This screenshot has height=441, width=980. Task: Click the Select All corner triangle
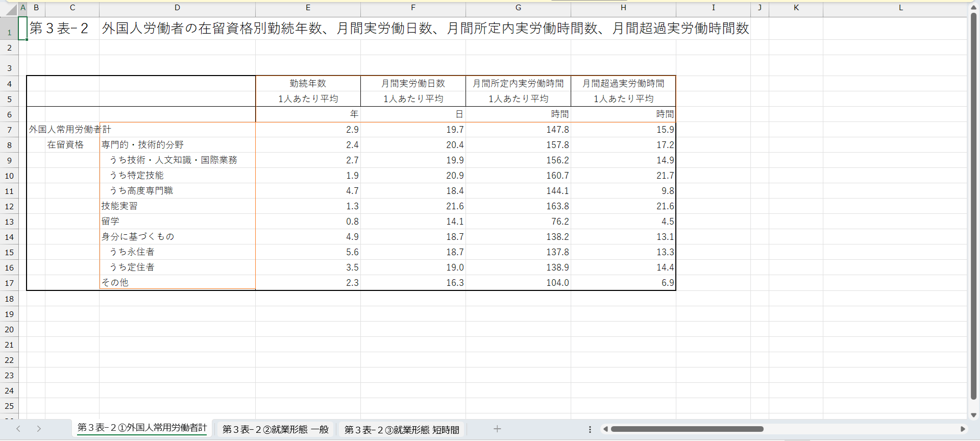11,10
